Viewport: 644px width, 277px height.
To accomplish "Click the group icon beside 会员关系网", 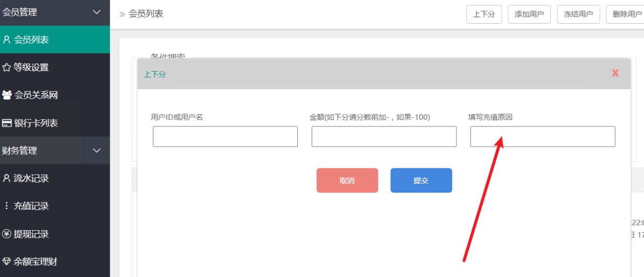I will 7,95.
